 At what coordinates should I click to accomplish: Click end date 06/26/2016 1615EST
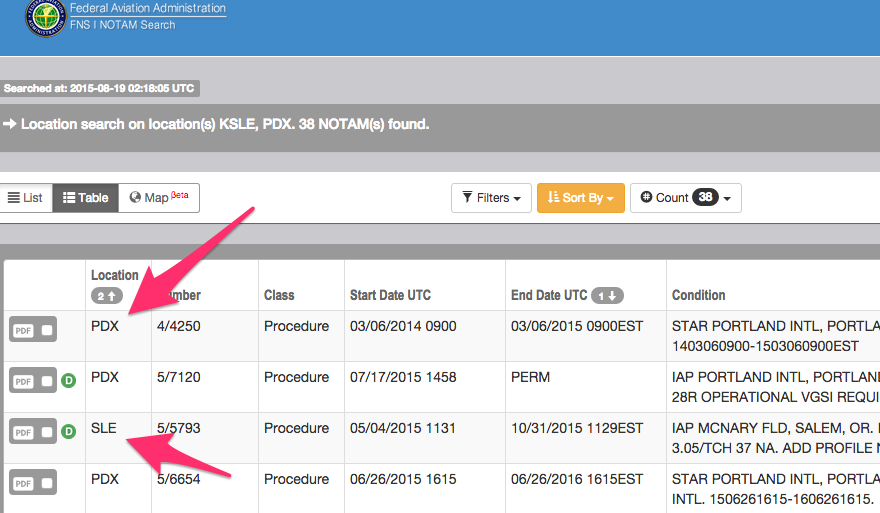point(577,479)
